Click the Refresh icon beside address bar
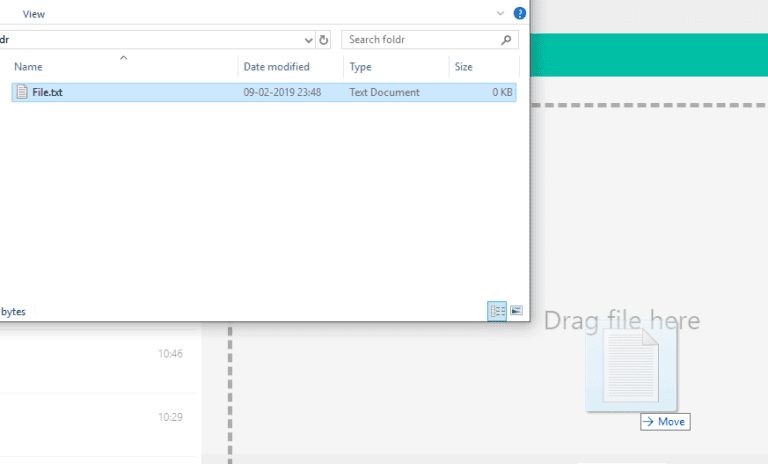 [323, 40]
